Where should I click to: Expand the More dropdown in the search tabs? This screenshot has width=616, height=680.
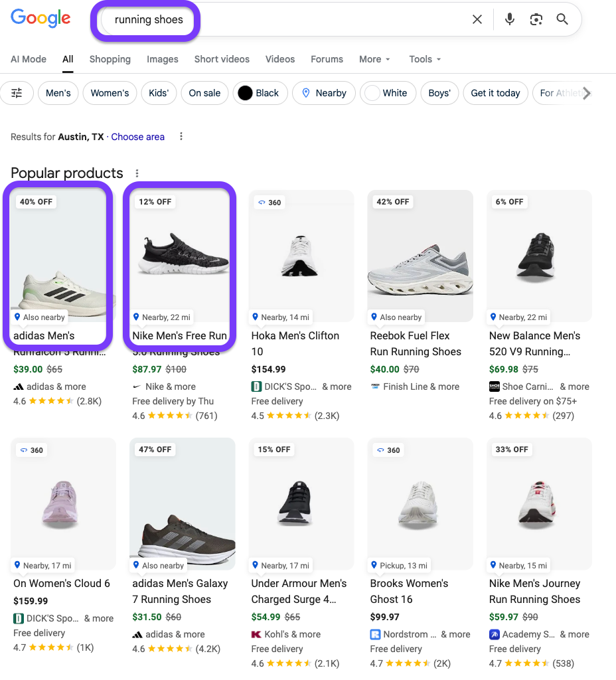pyautogui.click(x=374, y=59)
